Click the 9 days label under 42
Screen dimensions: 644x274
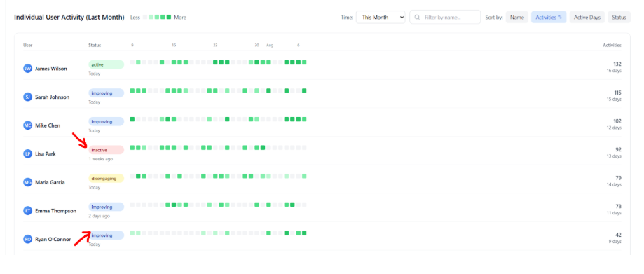click(615, 242)
